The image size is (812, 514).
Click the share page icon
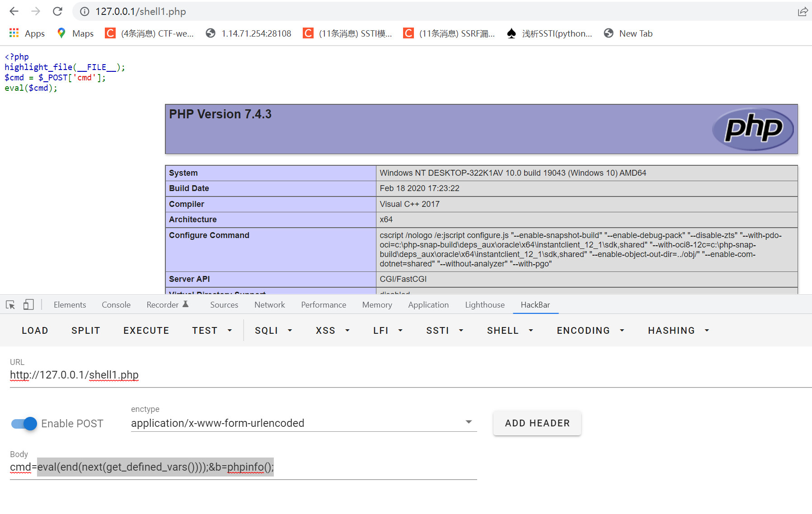(803, 11)
